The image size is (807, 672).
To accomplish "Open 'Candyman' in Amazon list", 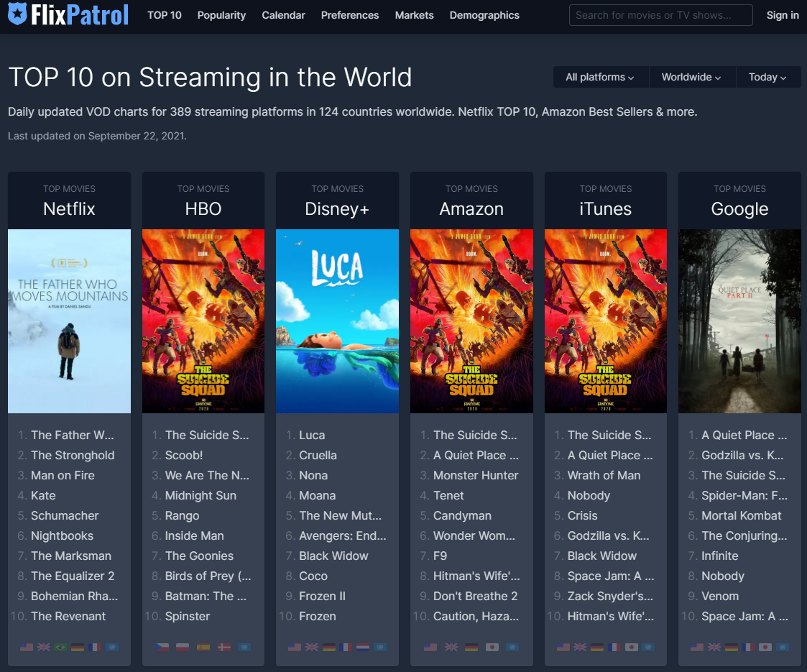I will click(x=462, y=515).
